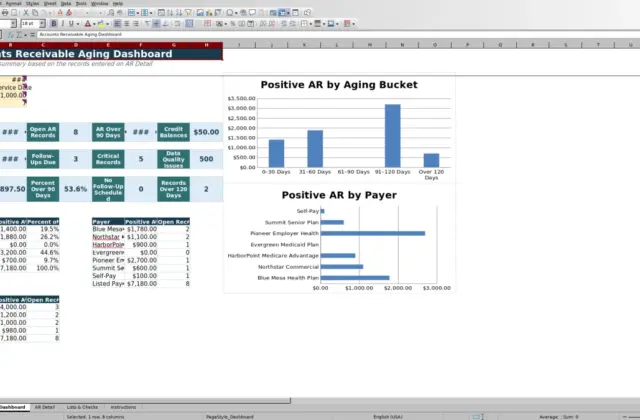The height and width of the screenshot is (420, 640).
Task: Open the font size dropdown
Action: click(42, 24)
